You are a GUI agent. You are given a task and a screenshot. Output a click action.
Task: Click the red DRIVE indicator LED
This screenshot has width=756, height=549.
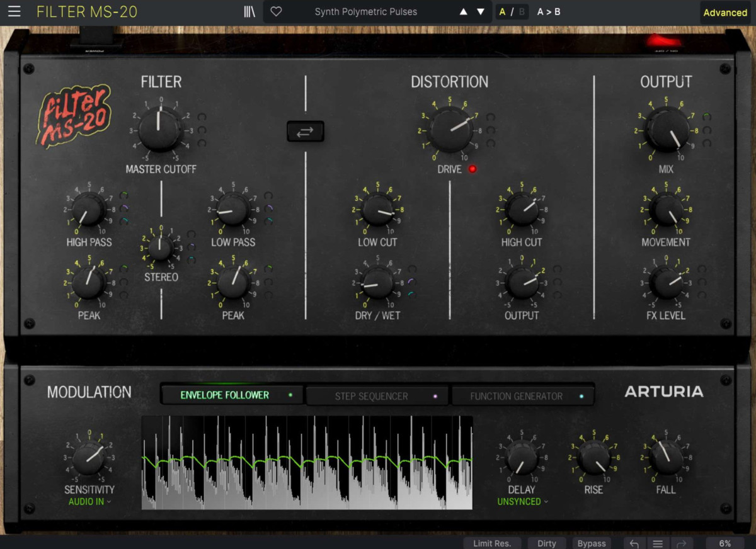tap(472, 169)
